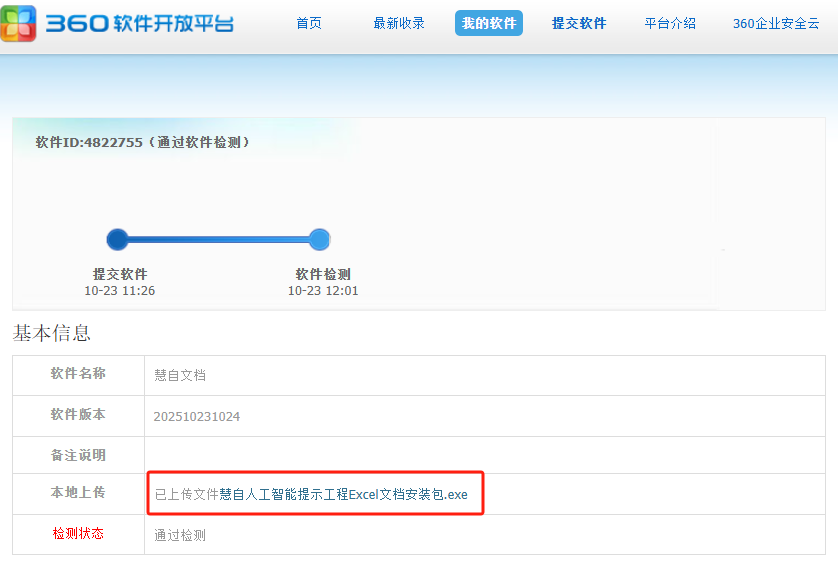Screen dimensions: 838x570
Task: Click the 软件ID:4822755 header text
Action: 142,142
